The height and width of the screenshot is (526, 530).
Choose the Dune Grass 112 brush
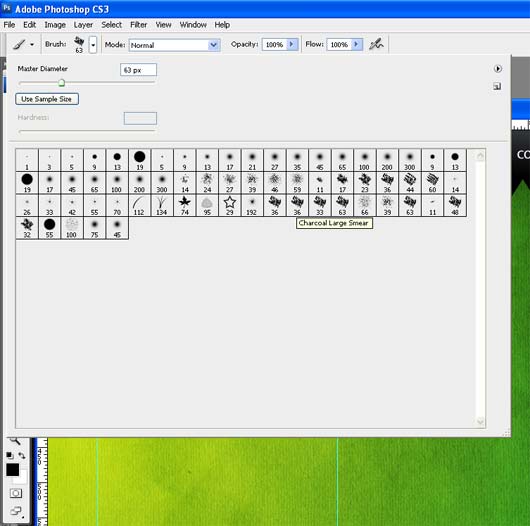(x=139, y=205)
